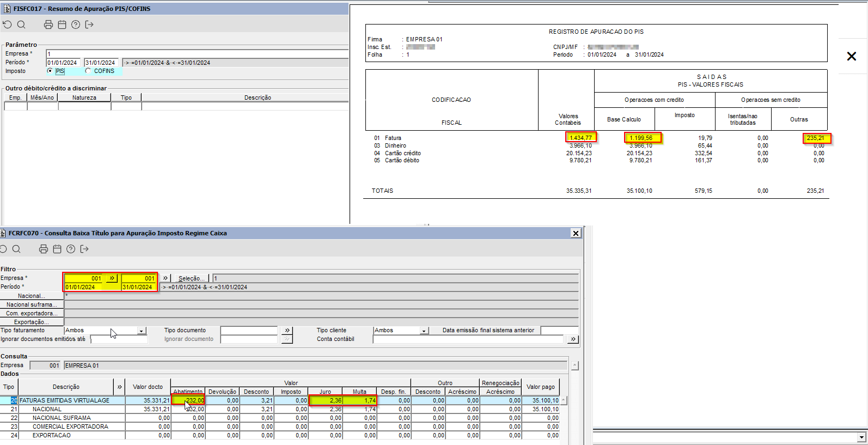Select NACIONAL row in Dados grid
Image resolution: width=868 pixels, height=445 pixels.
click(x=280, y=409)
